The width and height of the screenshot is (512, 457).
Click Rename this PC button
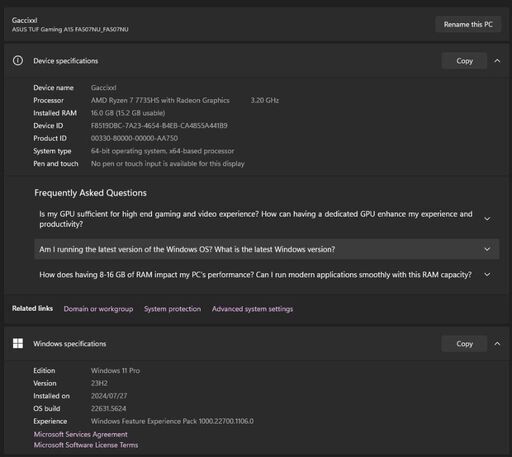pyautogui.click(x=468, y=24)
